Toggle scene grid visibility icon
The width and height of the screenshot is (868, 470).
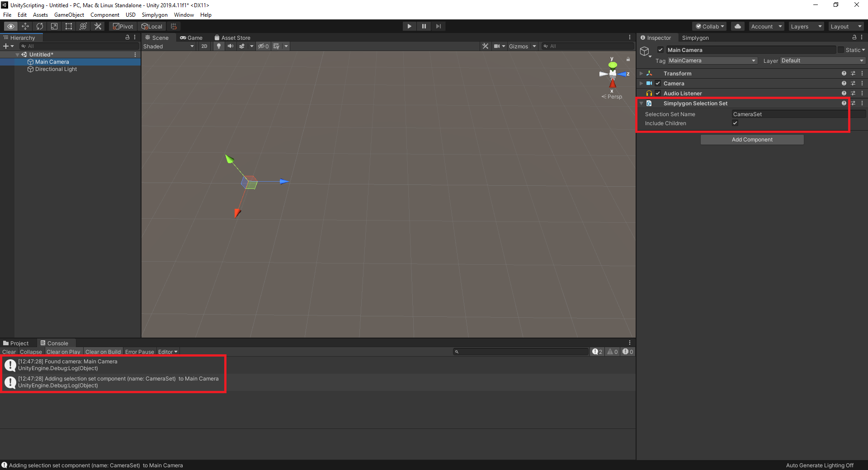(x=276, y=46)
